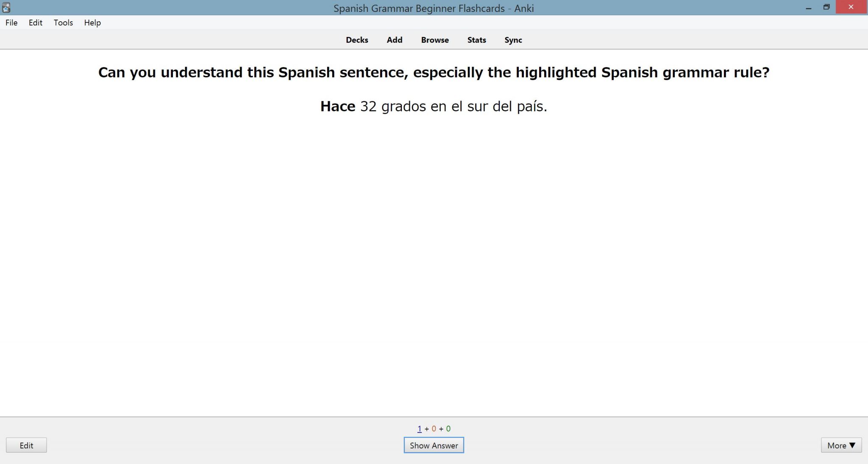This screenshot has height=464, width=868.
Task: Open the Add new card dialog
Action: point(394,40)
